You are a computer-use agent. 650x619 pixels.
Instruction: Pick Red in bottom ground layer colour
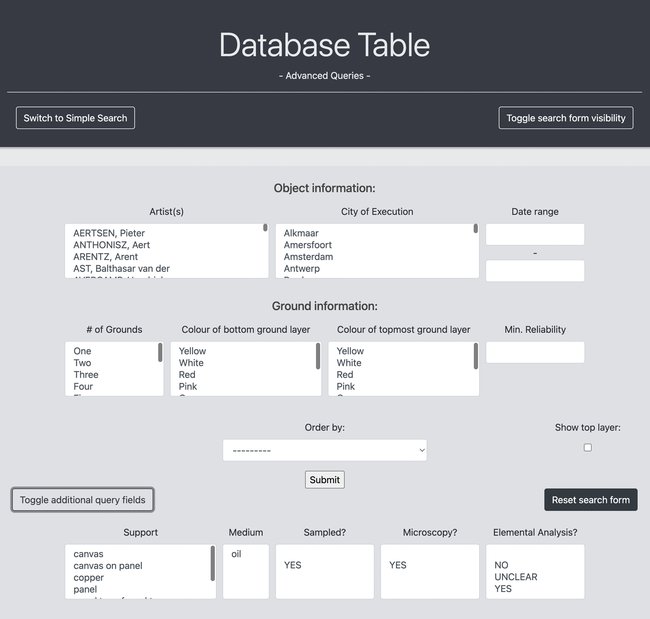[x=187, y=375]
